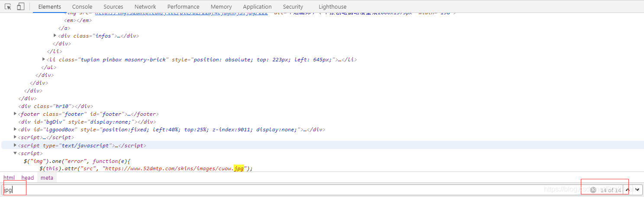Select the em element line
Viewport: 644px width, 197px height.
pos(78,20)
